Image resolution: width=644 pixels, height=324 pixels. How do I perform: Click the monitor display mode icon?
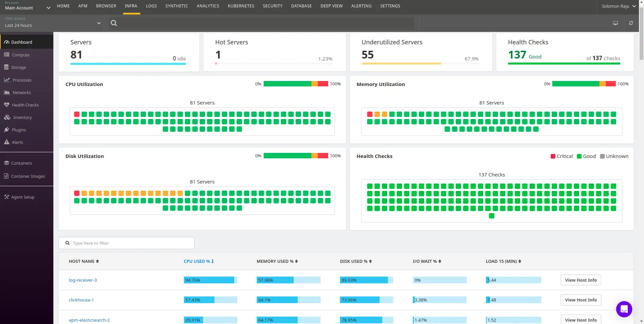coord(615,23)
